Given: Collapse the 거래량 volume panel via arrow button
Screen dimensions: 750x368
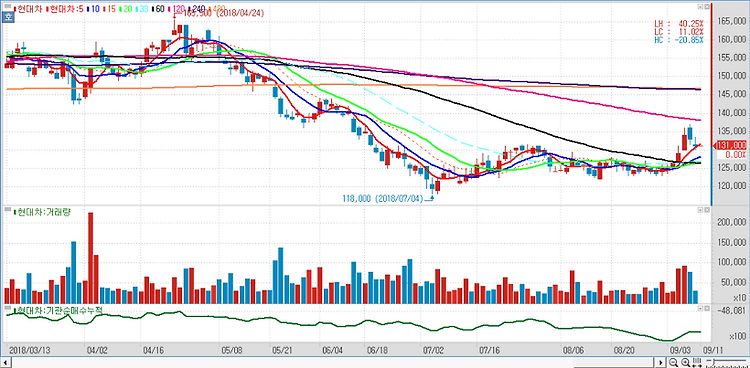Looking at the screenshot, I should point(700,210).
